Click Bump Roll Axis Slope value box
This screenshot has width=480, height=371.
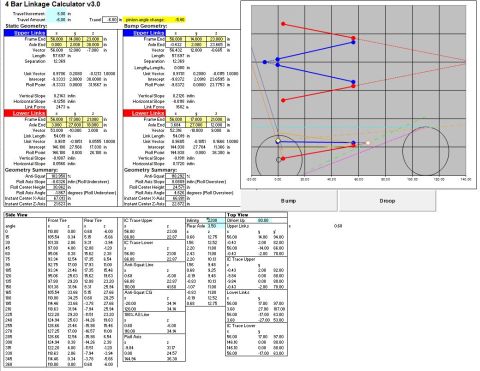point(175,182)
